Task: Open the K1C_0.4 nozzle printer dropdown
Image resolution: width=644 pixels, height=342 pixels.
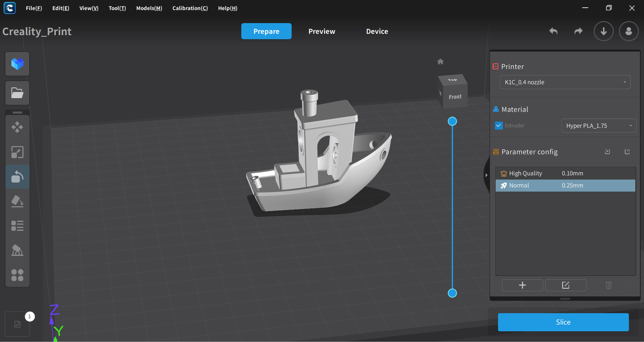Action: coord(565,82)
